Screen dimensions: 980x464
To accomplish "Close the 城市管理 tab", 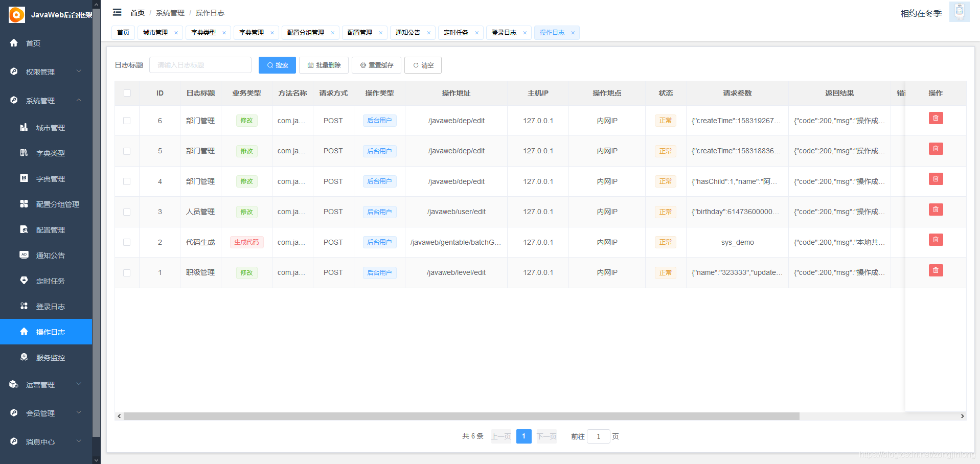I will click(x=176, y=33).
